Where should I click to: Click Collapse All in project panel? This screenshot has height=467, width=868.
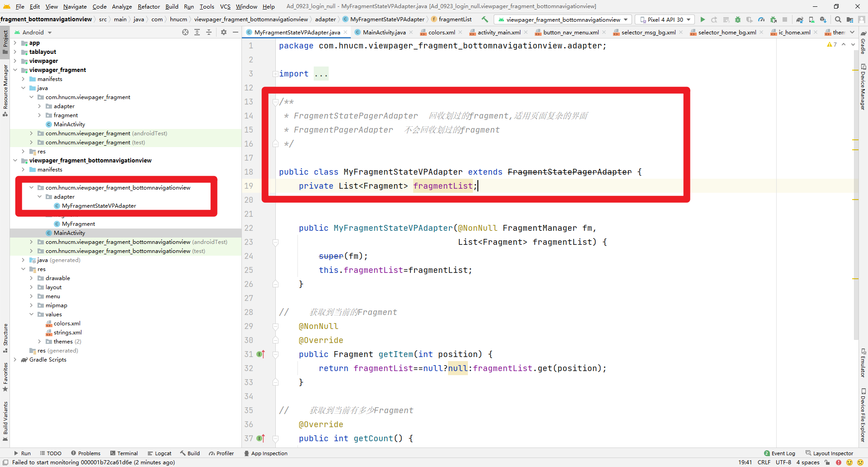209,32
